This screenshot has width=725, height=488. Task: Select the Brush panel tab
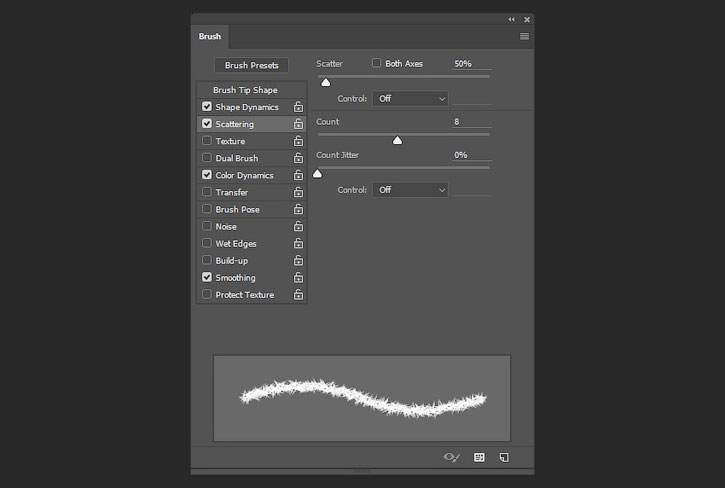coord(210,37)
